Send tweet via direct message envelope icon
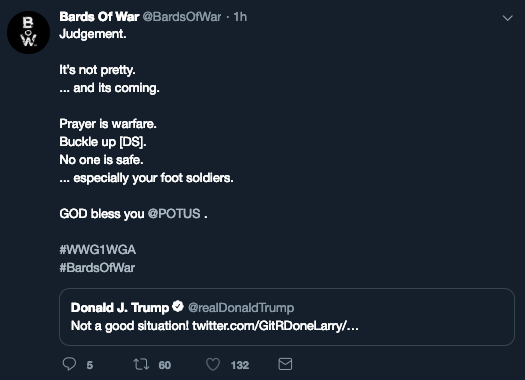The height and width of the screenshot is (380, 525). [x=285, y=364]
